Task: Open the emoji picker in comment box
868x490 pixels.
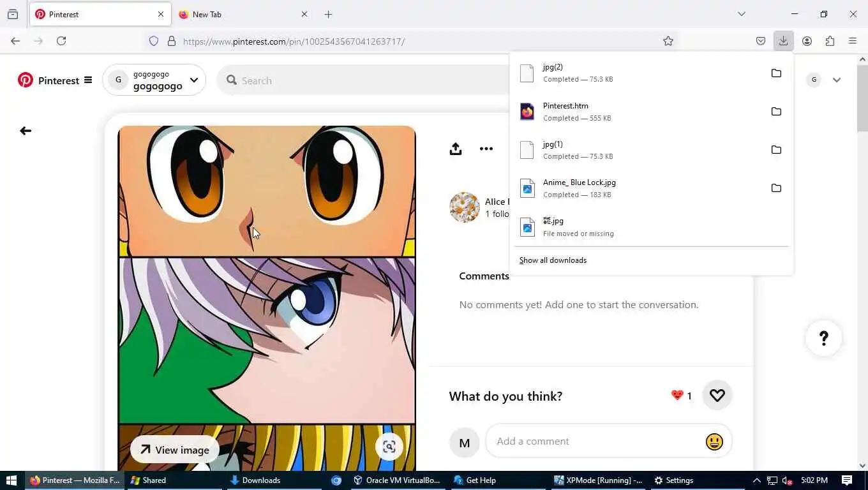Action: (714, 442)
